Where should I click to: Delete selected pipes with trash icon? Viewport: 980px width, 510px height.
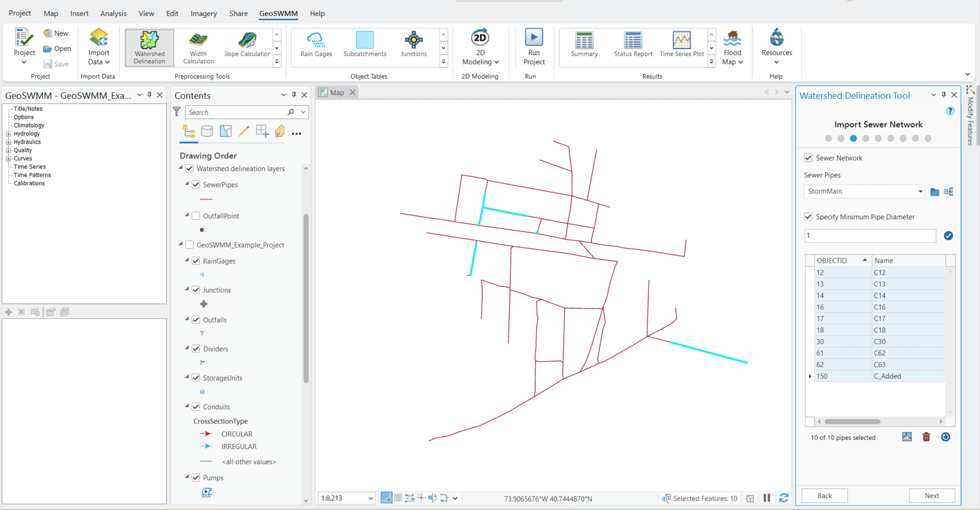point(926,437)
